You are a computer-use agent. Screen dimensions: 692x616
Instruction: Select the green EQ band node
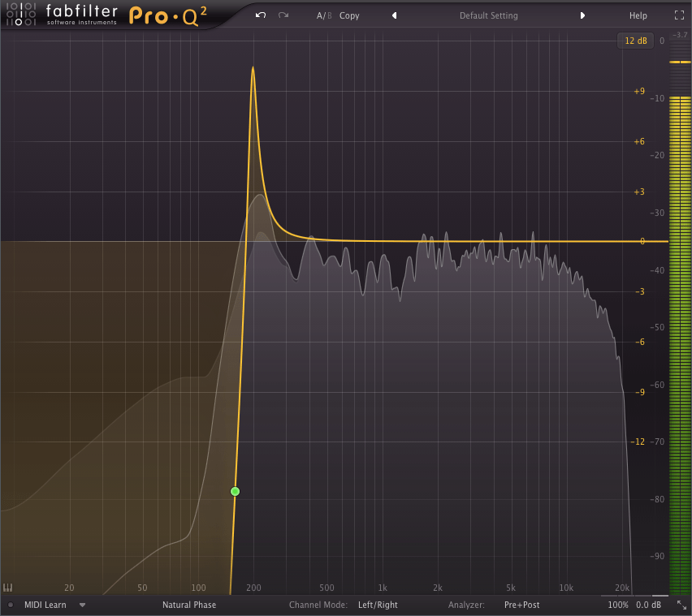[x=236, y=491]
